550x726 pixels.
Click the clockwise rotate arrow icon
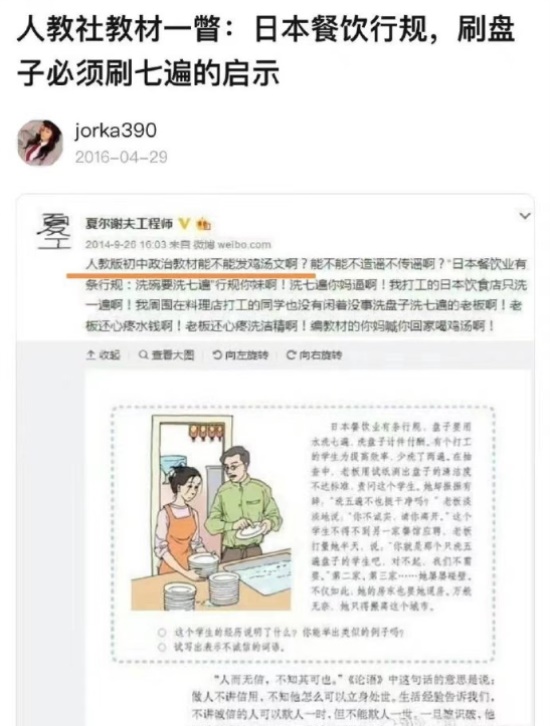point(291,355)
